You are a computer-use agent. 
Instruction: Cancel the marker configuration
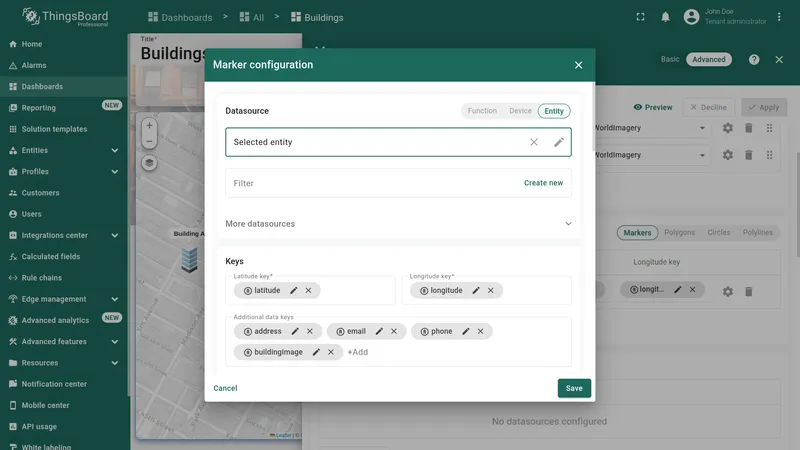[225, 388]
